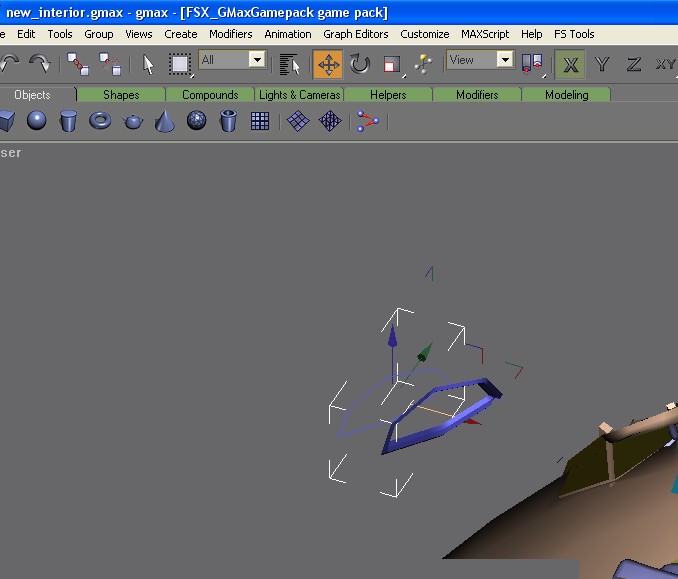Enable the Z axis constraint
Image resolution: width=678 pixels, height=579 pixels.
point(633,65)
